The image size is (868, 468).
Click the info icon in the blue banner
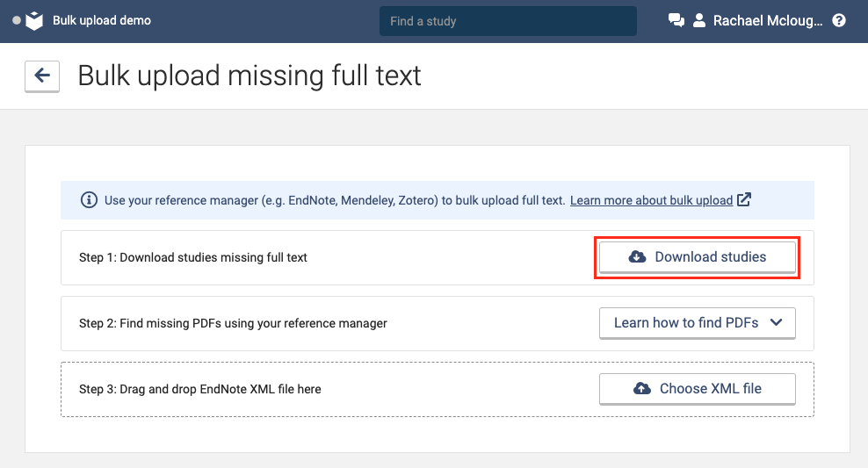pos(89,200)
